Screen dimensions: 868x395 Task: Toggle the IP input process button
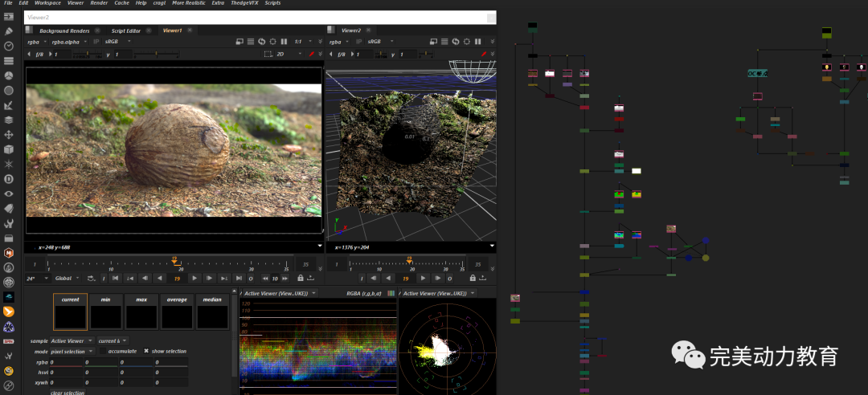click(x=96, y=41)
